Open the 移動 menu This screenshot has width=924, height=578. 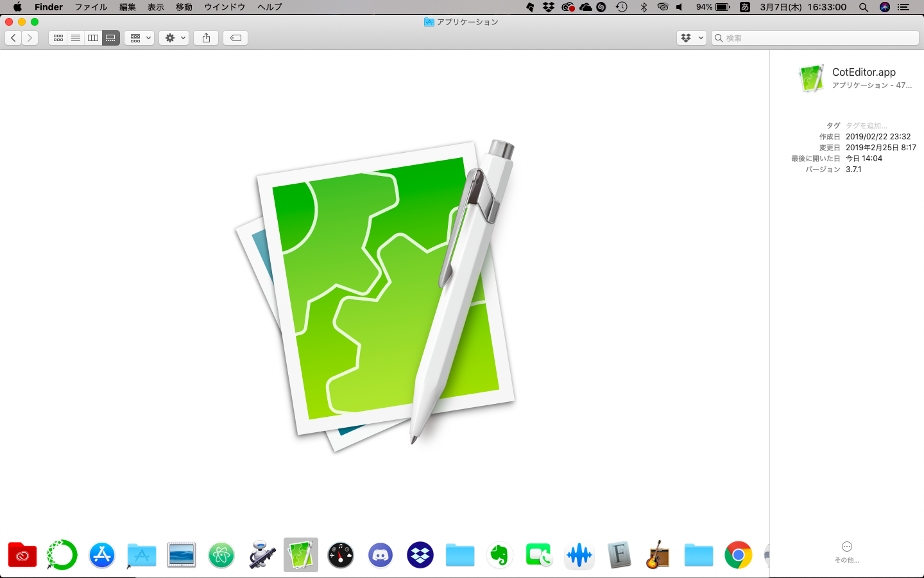pyautogui.click(x=184, y=7)
